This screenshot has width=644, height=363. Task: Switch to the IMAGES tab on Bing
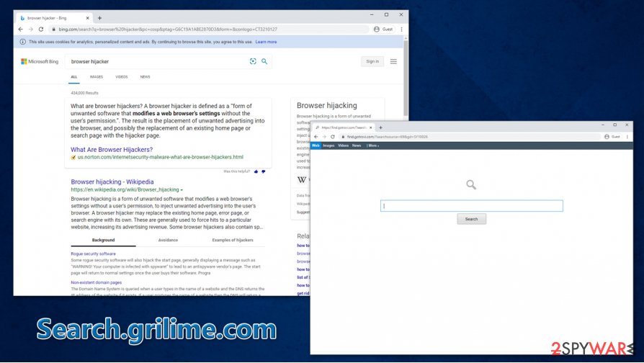click(97, 77)
